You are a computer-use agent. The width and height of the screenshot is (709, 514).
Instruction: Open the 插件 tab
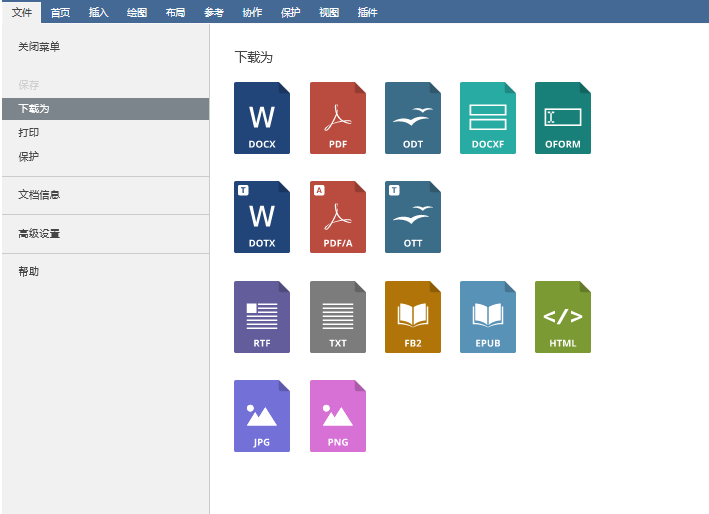point(368,12)
